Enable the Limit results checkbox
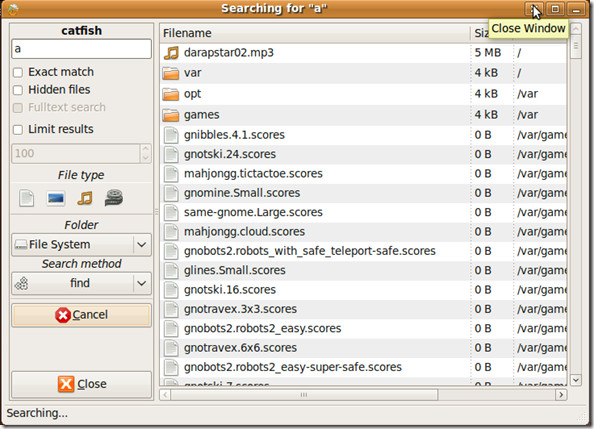This screenshot has height=429, width=594. tap(18, 130)
